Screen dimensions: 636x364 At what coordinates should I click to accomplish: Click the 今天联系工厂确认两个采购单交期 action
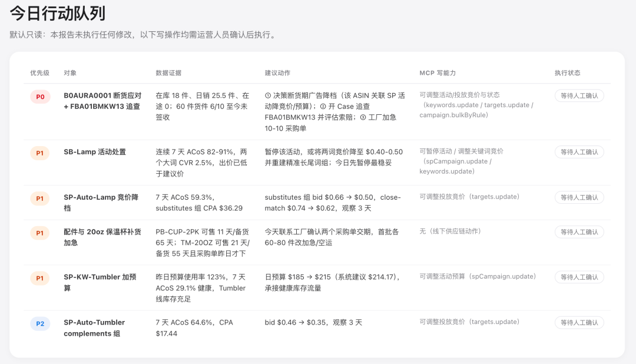(x=332, y=237)
